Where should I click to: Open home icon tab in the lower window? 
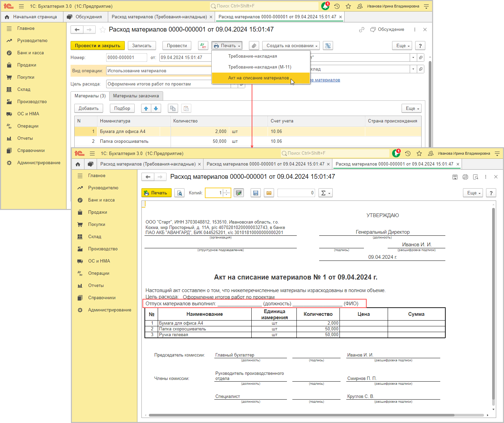pyautogui.click(x=78, y=164)
